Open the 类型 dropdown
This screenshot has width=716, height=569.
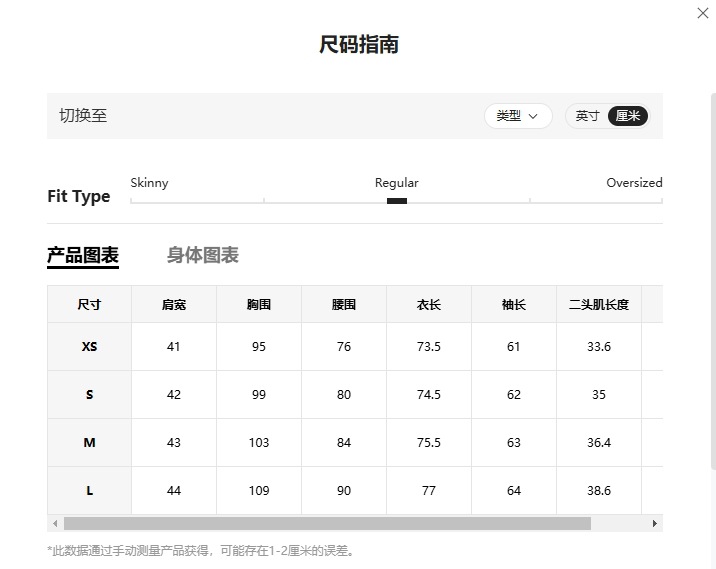[x=518, y=116]
